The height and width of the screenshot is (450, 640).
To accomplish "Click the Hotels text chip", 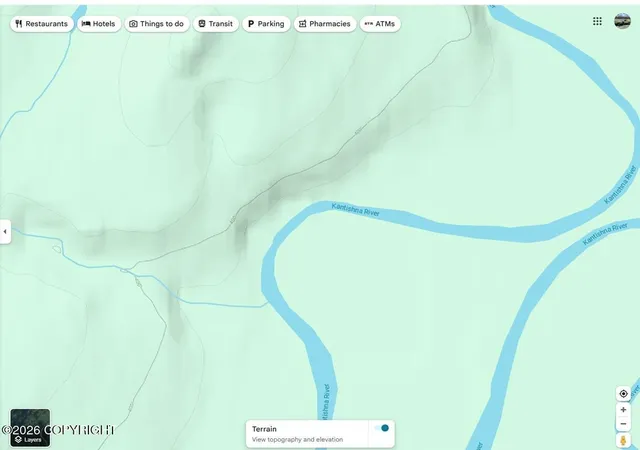I will pyautogui.click(x=104, y=24).
